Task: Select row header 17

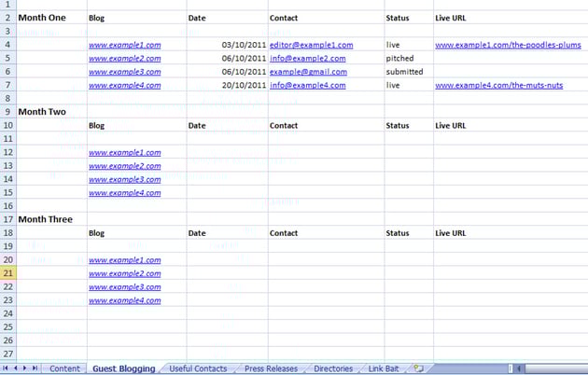Action: tap(7, 219)
